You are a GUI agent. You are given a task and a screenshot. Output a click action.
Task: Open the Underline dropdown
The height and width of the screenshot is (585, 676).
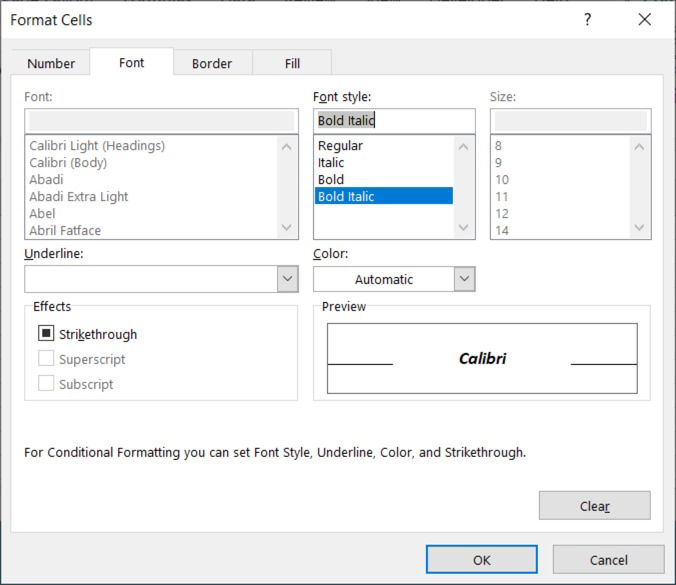pyautogui.click(x=161, y=279)
